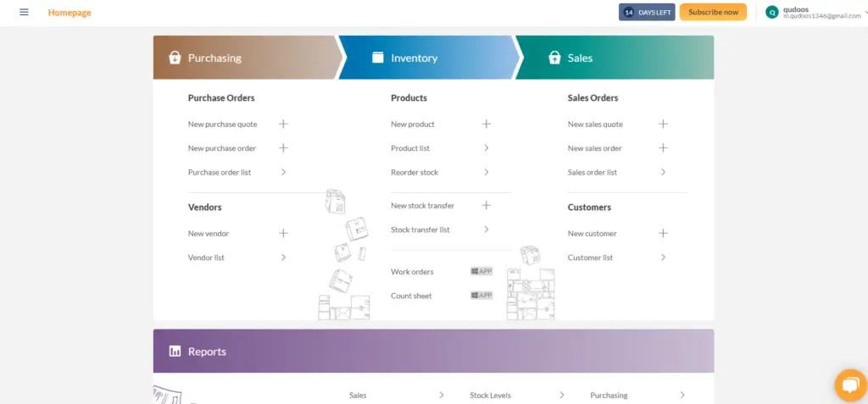Click the Subscribe now button

pos(713,12)
